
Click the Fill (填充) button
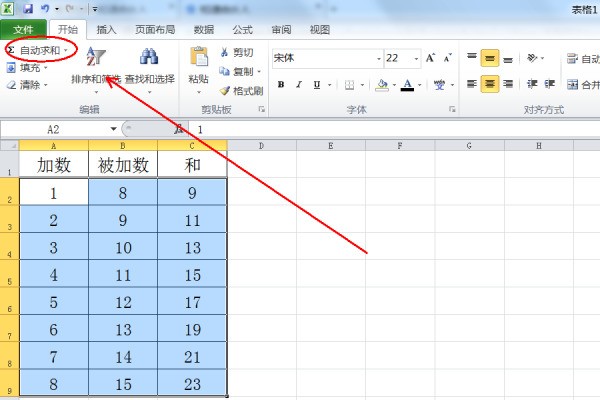tap(24, 68)
